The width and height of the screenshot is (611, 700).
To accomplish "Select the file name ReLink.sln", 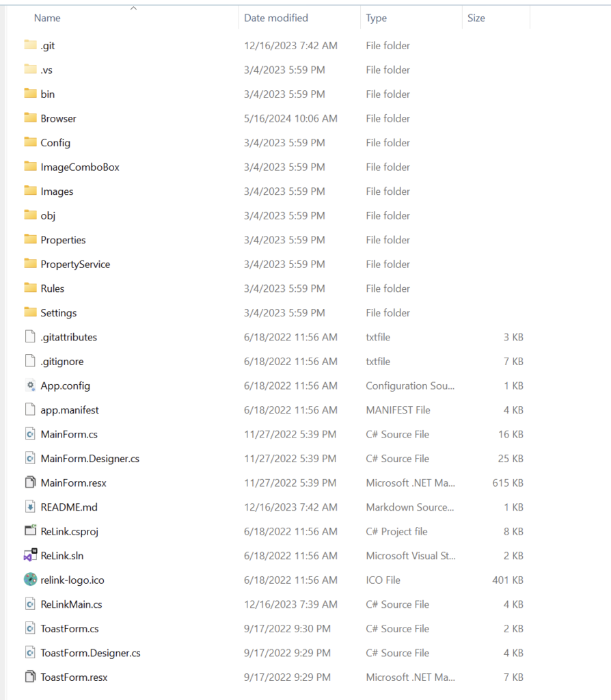I will tap(62, 555).
